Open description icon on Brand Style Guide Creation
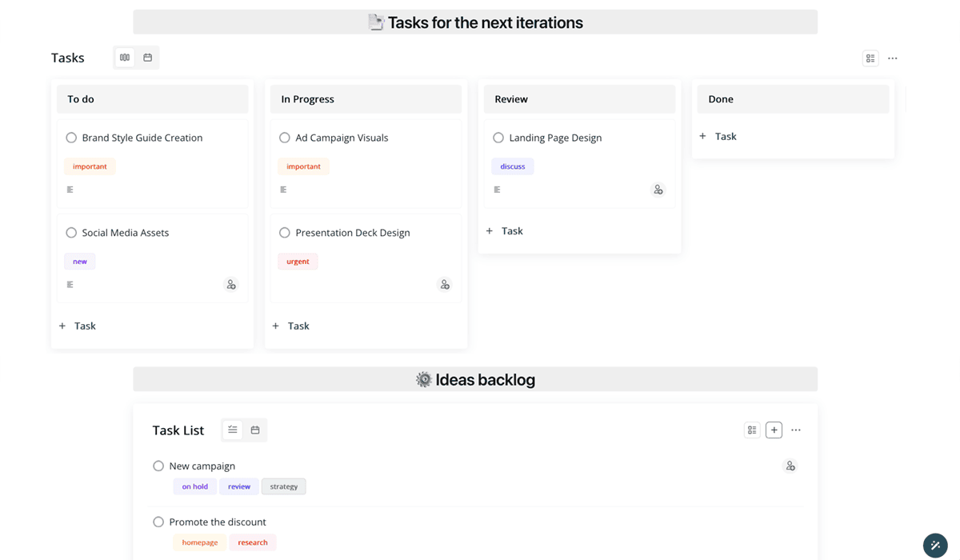 tap(70, 190)
